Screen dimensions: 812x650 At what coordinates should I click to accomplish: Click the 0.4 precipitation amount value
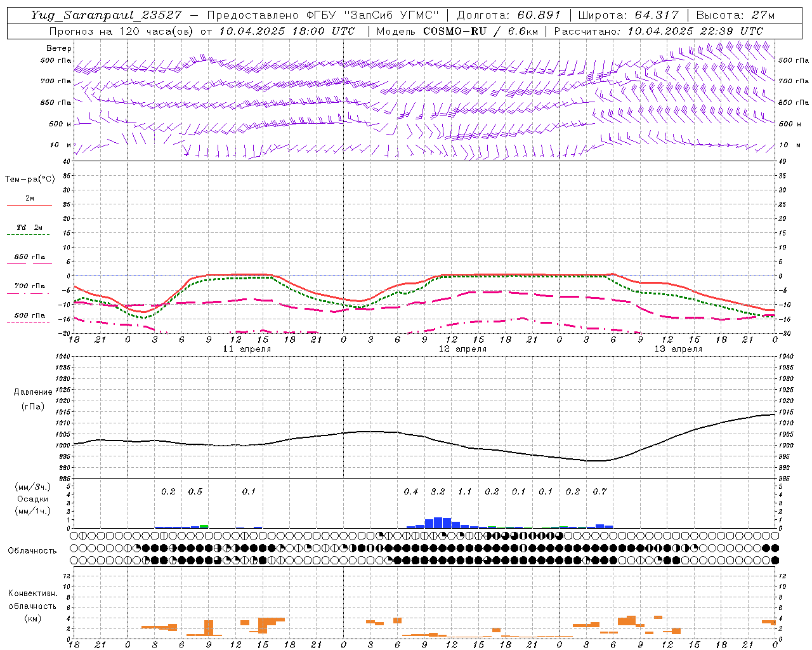pos(411,492)
